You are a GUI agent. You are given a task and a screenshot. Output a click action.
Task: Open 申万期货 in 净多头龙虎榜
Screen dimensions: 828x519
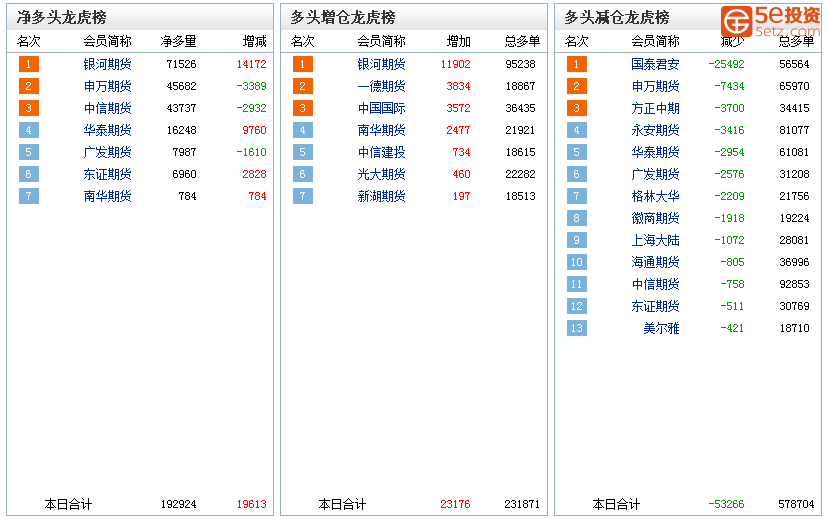(x=107, y=86)
